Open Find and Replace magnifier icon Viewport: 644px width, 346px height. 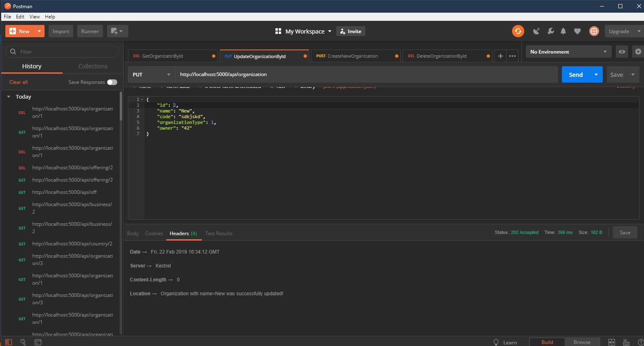[x=23, y=342]
